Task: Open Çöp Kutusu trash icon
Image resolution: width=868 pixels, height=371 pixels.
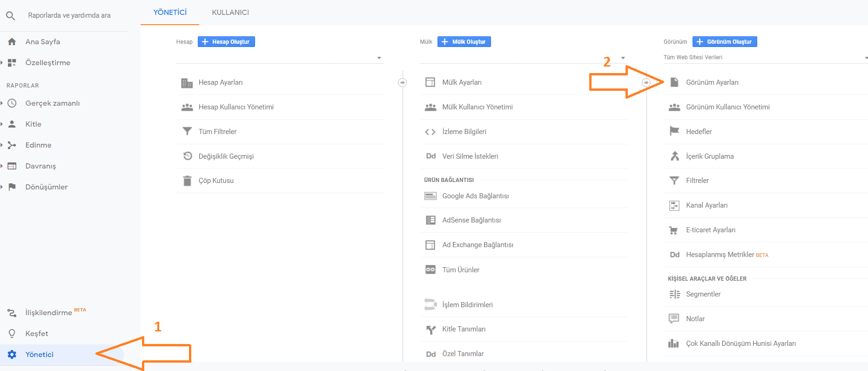Action: pos(187,181)
